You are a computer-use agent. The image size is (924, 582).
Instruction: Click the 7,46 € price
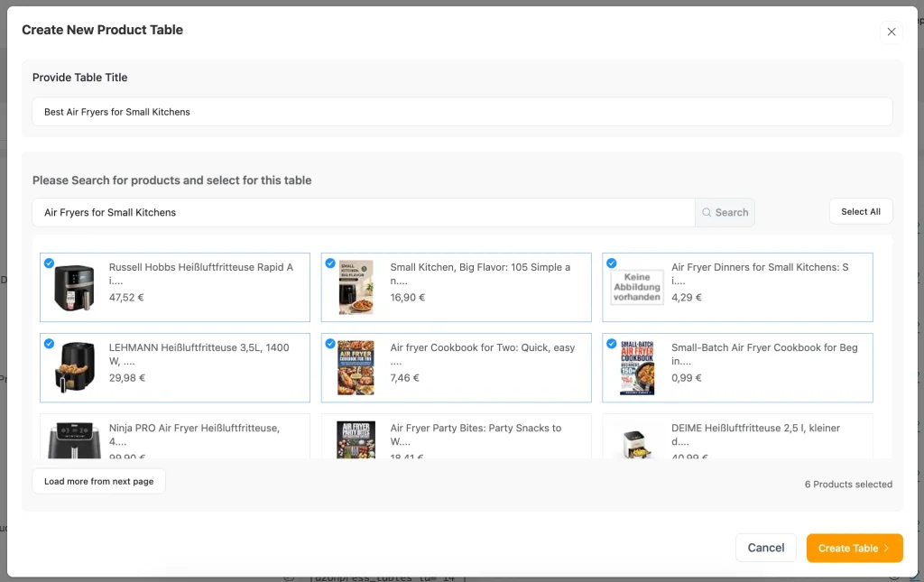tap(404, 378)
